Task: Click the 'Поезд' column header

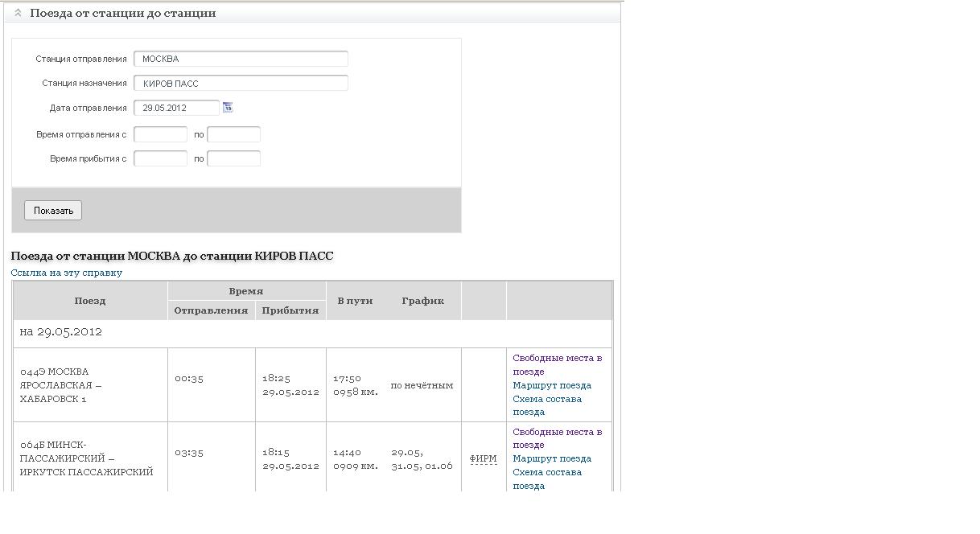Action: point(90,301)
